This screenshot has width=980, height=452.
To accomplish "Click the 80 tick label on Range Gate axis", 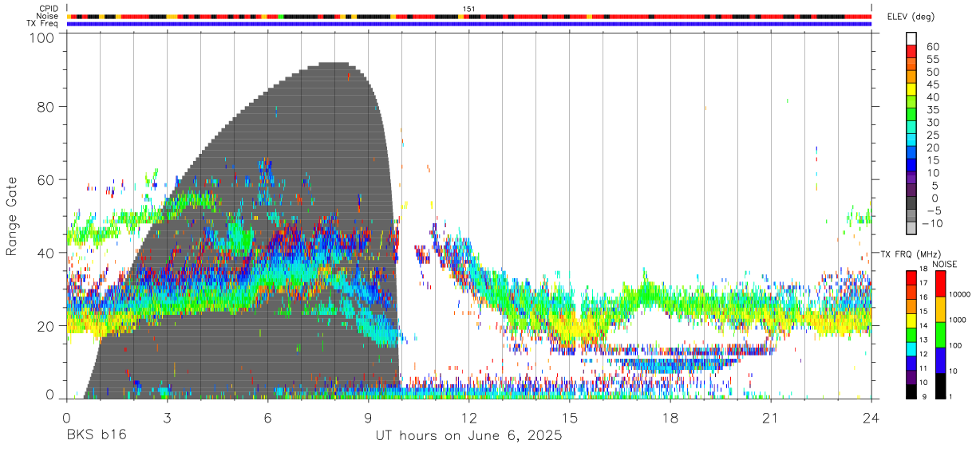I will (x=46, y=107).
